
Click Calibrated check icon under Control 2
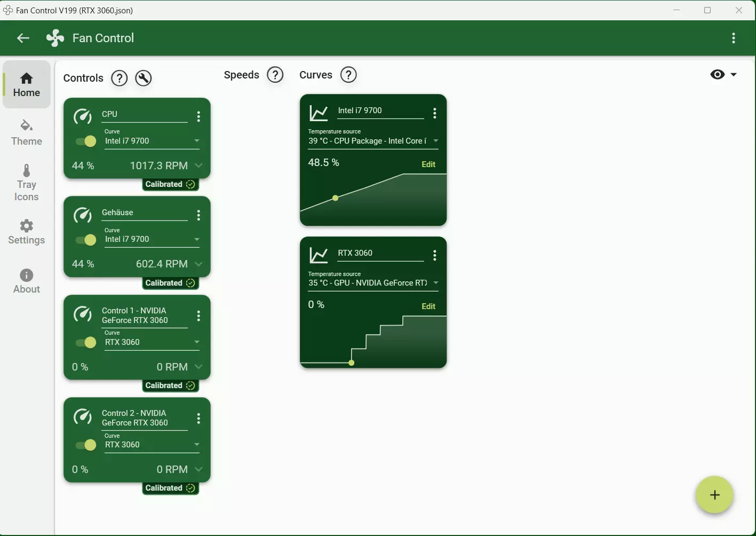click(x=190, y=488)
